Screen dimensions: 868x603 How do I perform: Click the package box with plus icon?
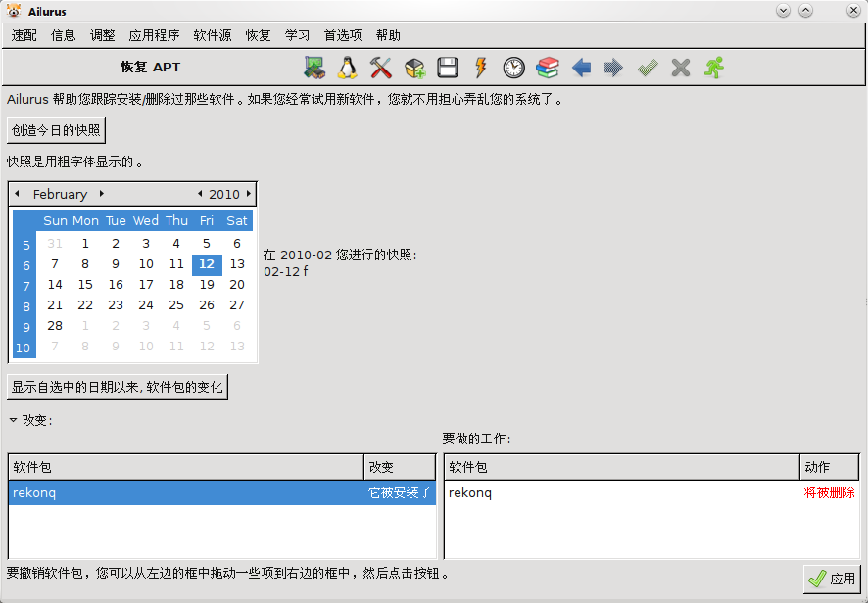pyautogui.click(x=414, y=68)
